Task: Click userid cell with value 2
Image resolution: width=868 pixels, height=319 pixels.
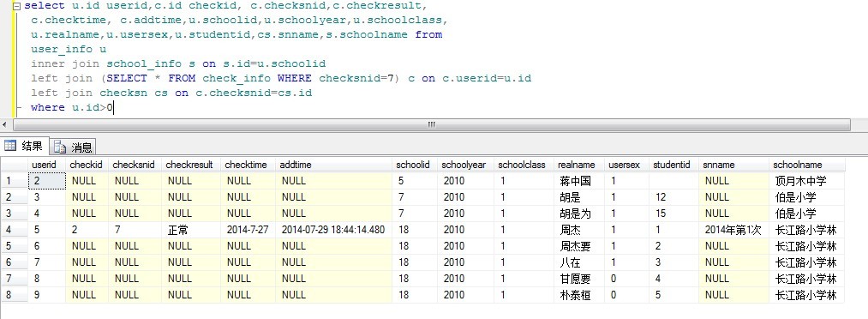Action: (x=47, y=181)
